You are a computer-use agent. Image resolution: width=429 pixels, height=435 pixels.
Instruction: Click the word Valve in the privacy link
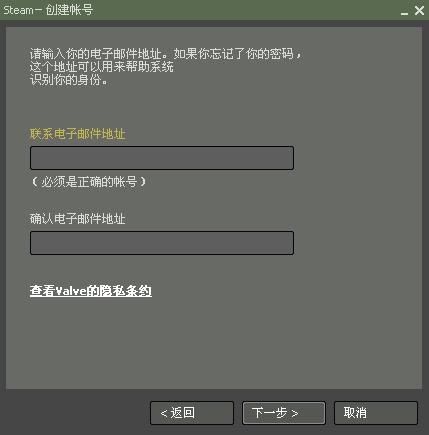(x=71, y=291)
